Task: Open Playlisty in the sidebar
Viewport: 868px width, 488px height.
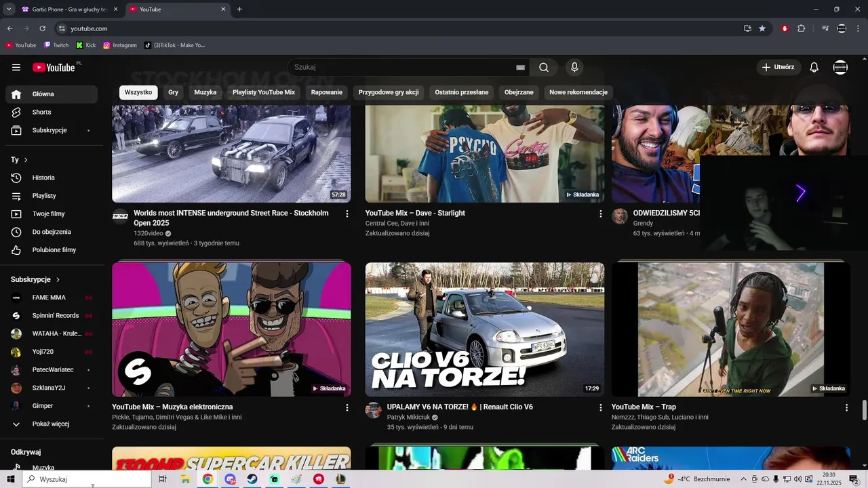Action: click(52, 196)
